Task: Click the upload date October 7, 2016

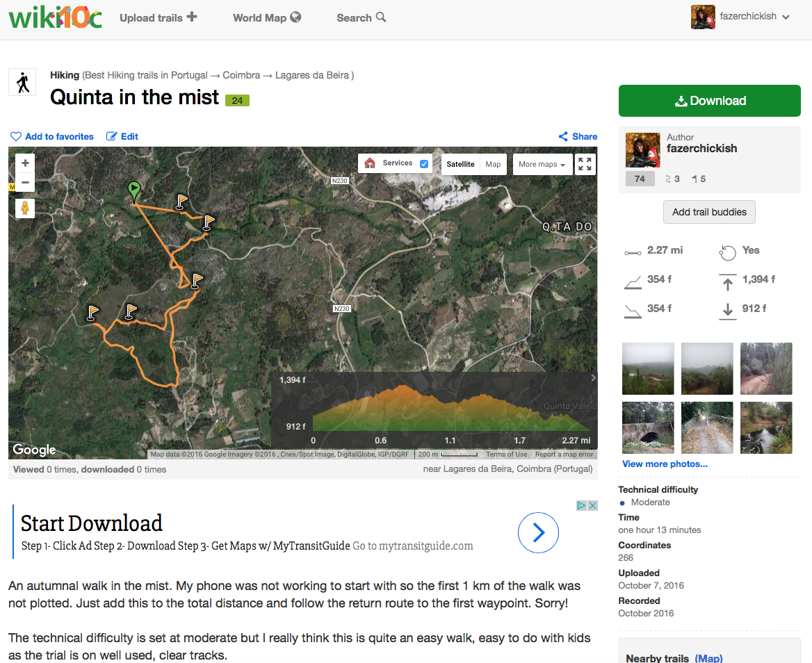Action: (651, 586)
